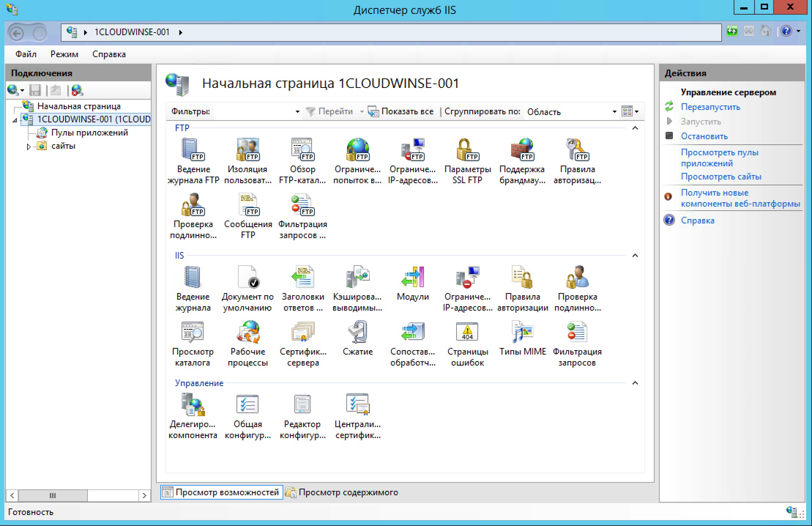812x526 pixels.
Task: Click Просмотреть пулы приложений link
Action: pos(719,158)
